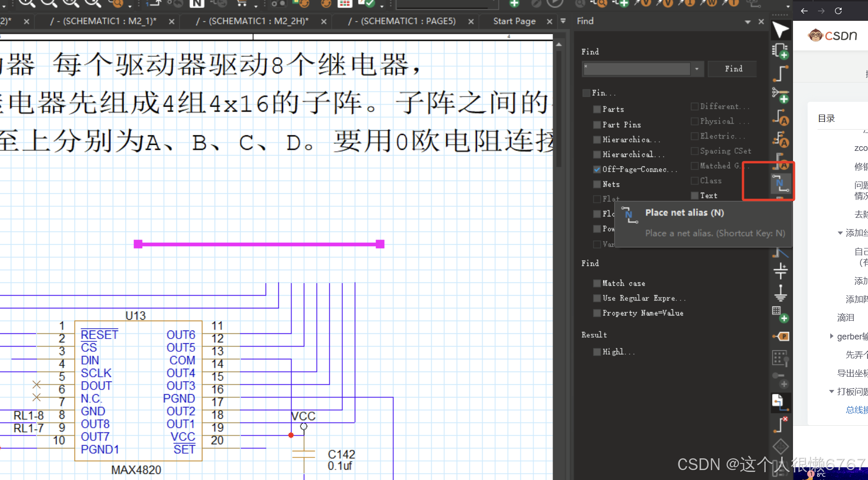Viewport: 868px width, 480px height.
Task: Close the SCHEMATIC1 : M2_1 tab
Action: click(x=172, y=22)
